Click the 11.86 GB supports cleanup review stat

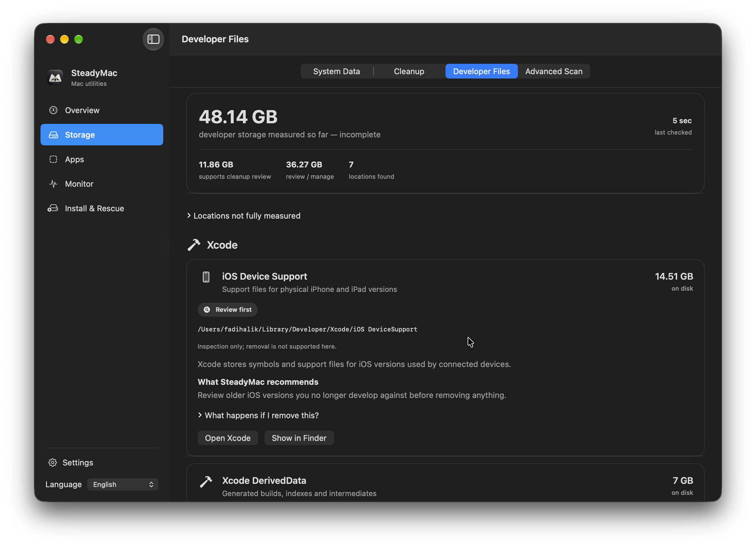point(235,170)
